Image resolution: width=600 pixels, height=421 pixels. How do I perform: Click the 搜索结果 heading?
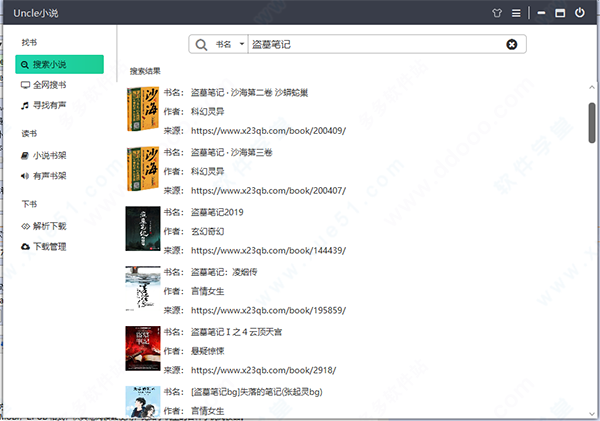click(145, 71)
